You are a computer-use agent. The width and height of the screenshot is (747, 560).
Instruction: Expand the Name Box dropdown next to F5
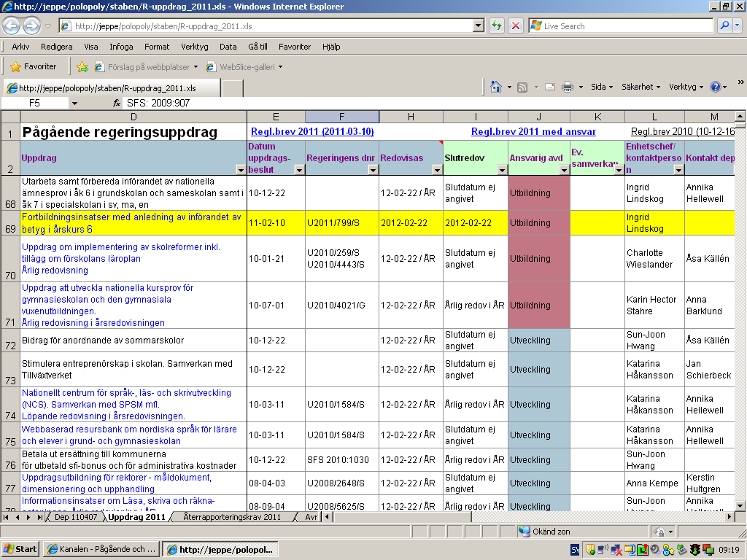point(74,103)
